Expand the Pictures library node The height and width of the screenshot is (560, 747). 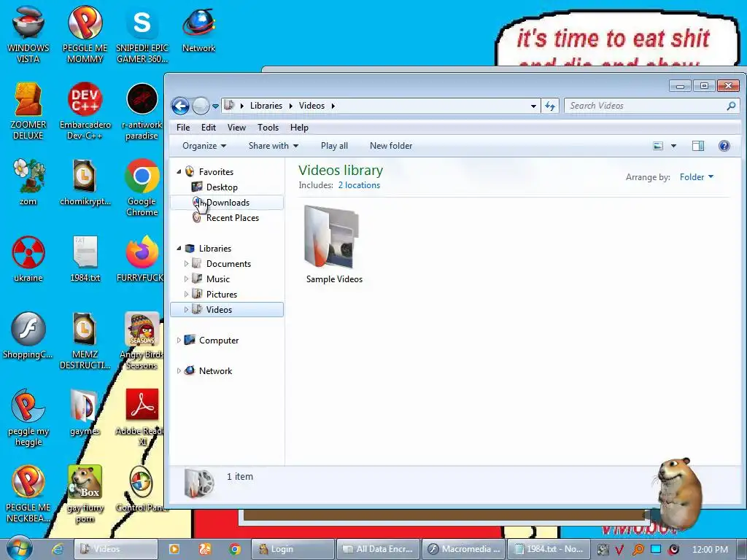[x=186, y=295]
